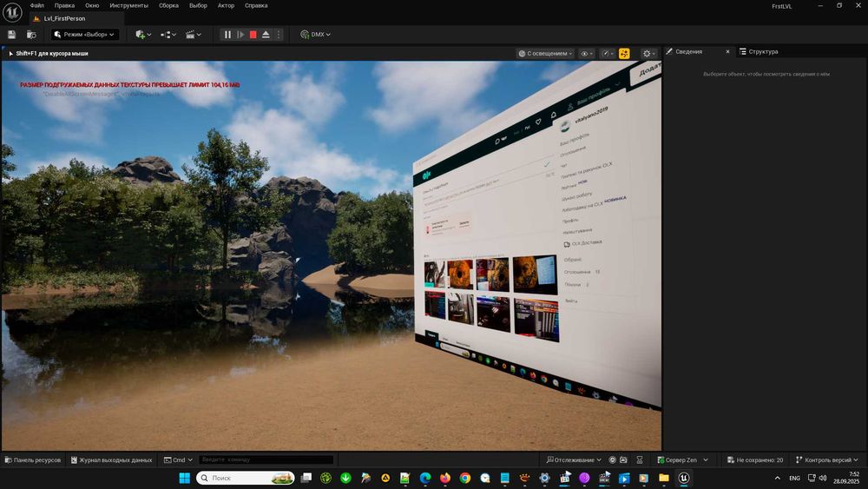868x489 pixels.
Task: Stop the running game with red square
Action: pyautogui.click(x=253, y=35)
